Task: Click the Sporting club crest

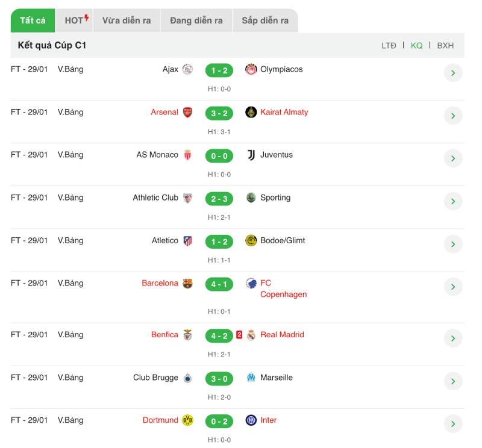Action: pyautogui.click(x=251, y=198)
